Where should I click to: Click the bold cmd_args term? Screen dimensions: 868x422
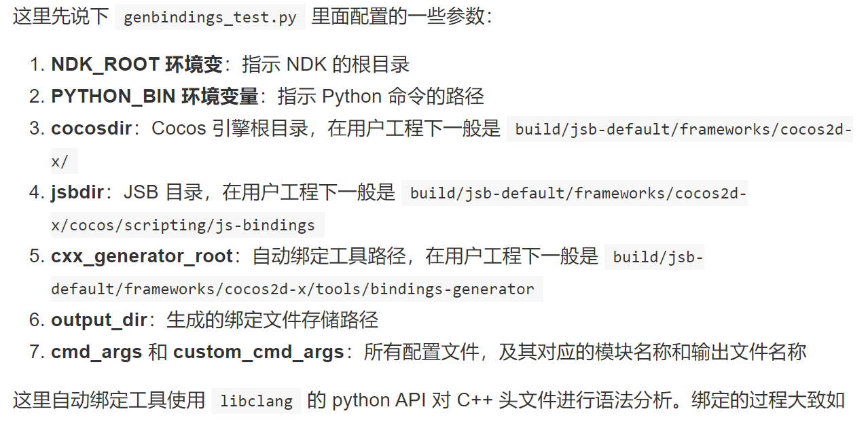96,352
